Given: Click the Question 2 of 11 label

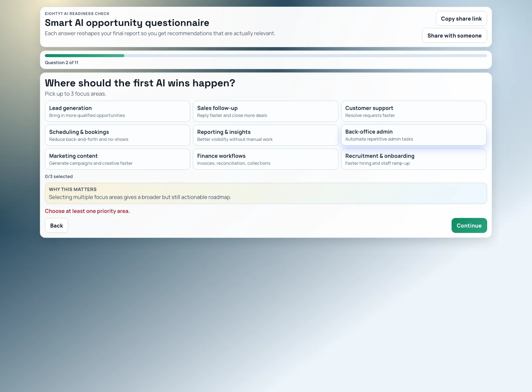Looking at the screenshot, I should tap(62, 62).
